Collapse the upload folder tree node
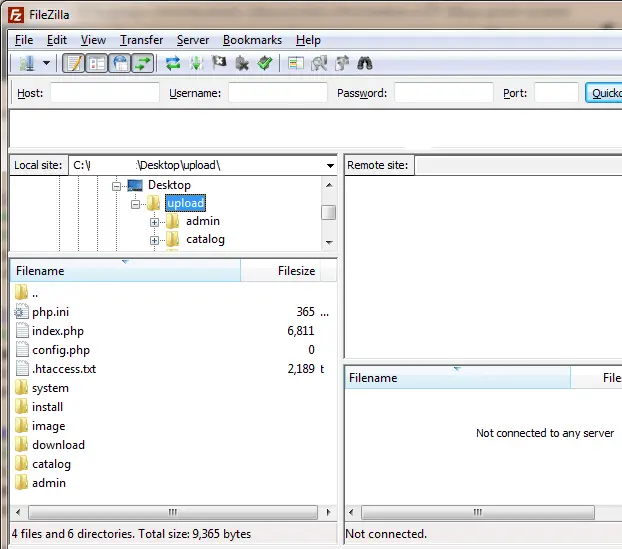The width and height of the screenshot is (622, 549). coord(135,204)
